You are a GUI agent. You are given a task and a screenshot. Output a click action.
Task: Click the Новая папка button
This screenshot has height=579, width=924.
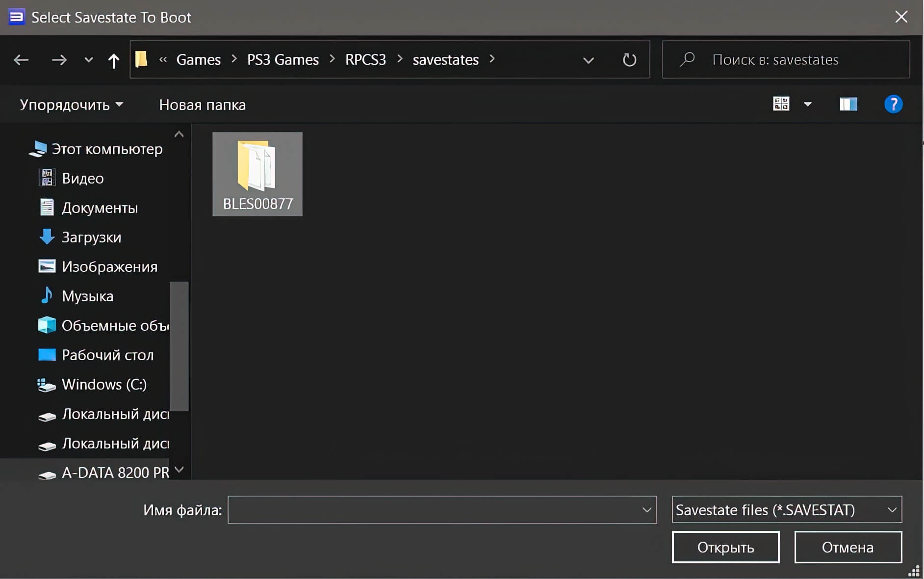click(x=202, y=104)
